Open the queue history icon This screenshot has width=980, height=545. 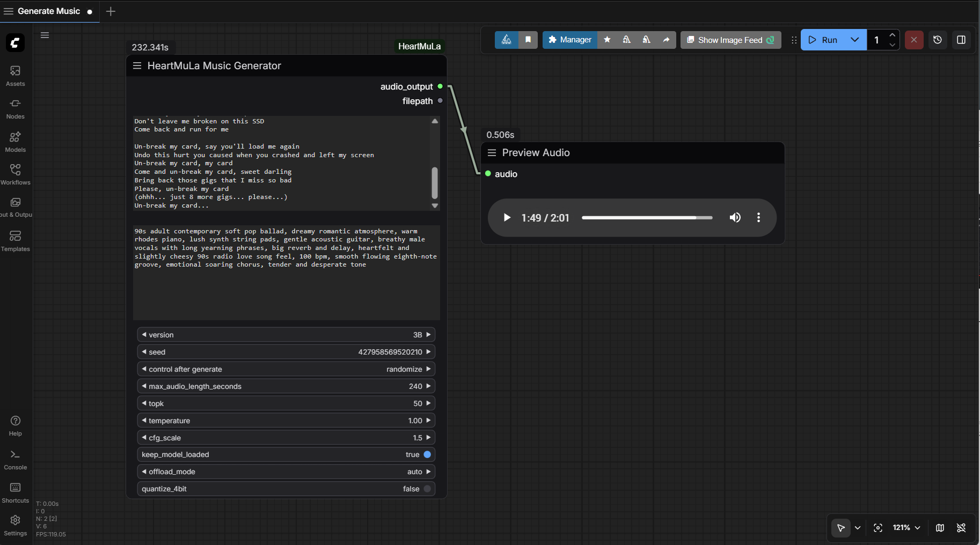[x=937, y=40]
